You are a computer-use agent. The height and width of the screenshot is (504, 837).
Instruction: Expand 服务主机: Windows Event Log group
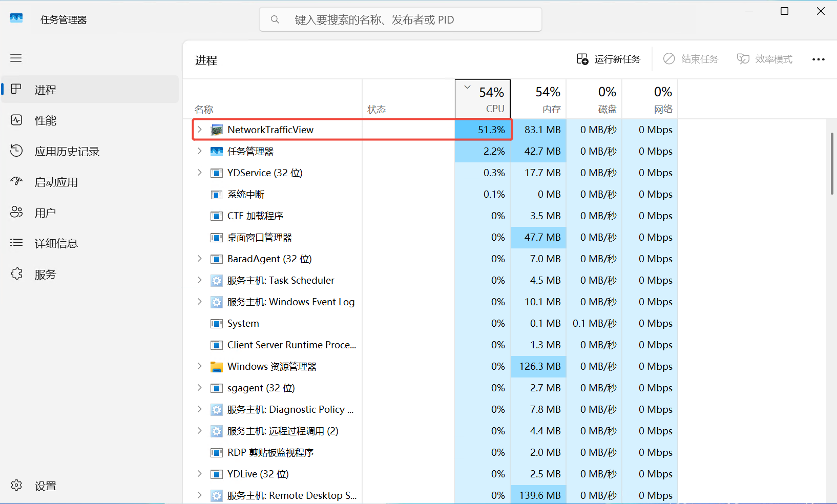point(200,302)
